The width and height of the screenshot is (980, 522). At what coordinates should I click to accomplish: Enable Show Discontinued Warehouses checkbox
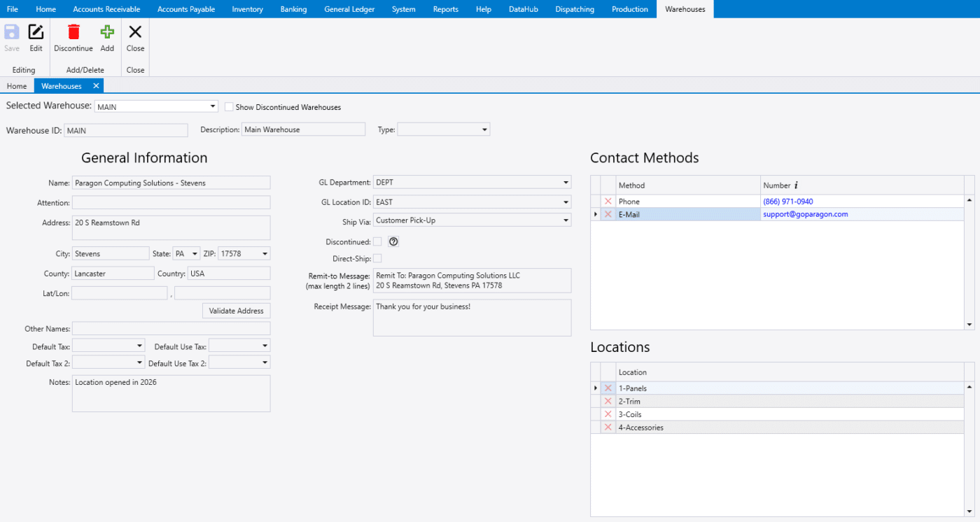point(229,107)
